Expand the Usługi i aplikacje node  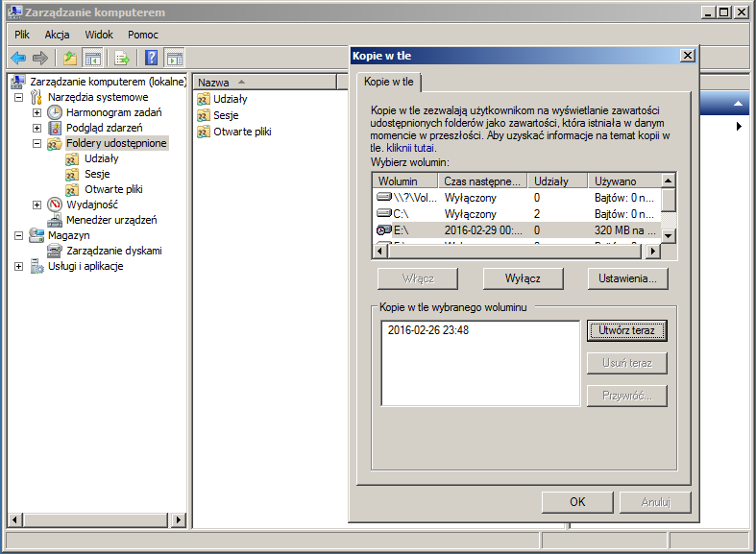[x=19, y=266]
